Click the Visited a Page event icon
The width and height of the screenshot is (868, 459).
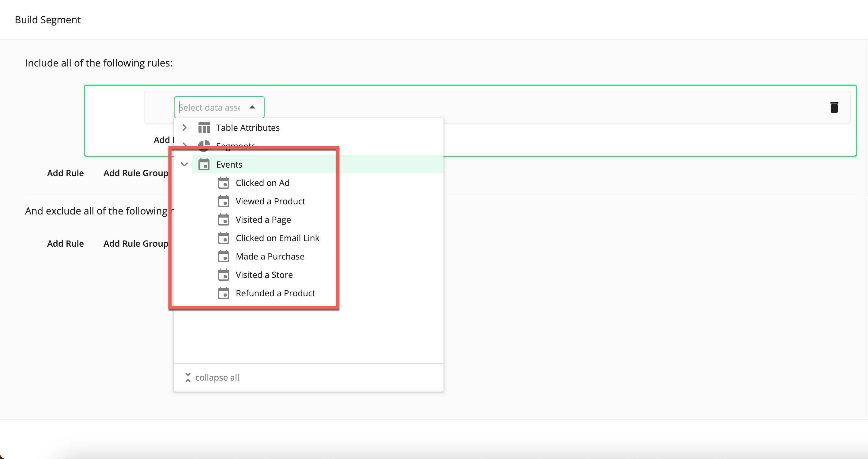pos(223,219)
